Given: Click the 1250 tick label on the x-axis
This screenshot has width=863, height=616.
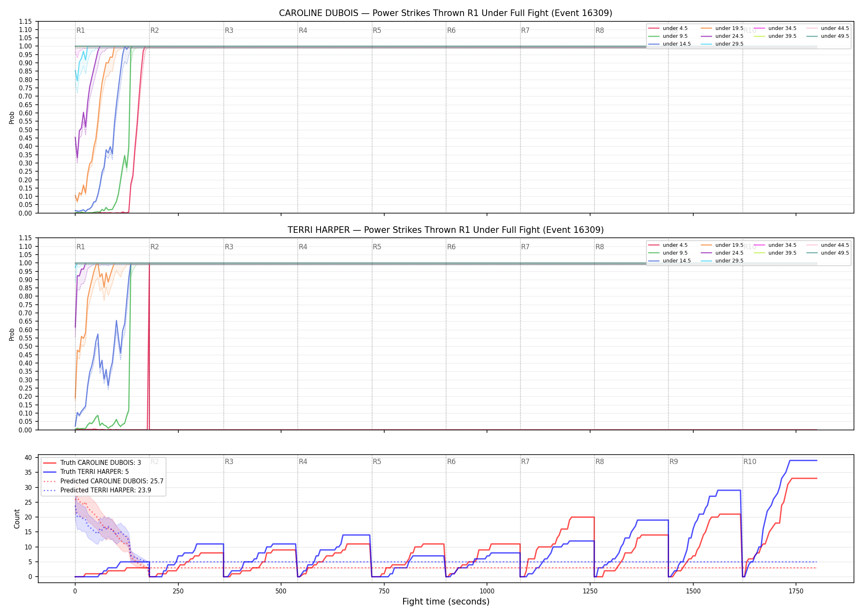Looking at the screenshot, I should (x=590, y=591).
